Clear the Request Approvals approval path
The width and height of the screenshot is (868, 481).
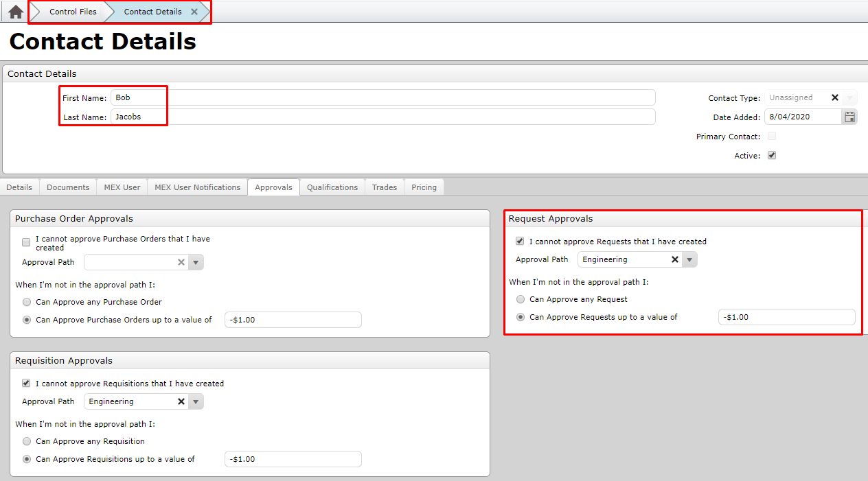point(675,259)
